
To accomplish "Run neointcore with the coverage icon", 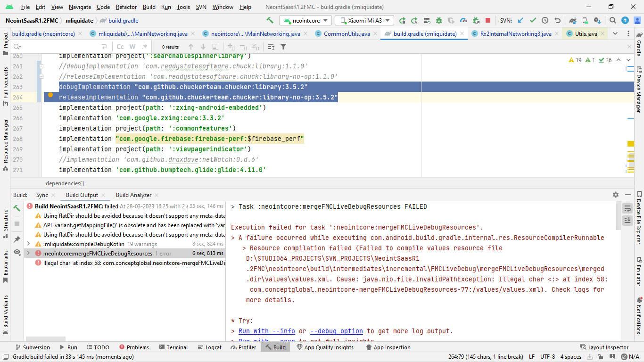I will (x=450, y=21).
